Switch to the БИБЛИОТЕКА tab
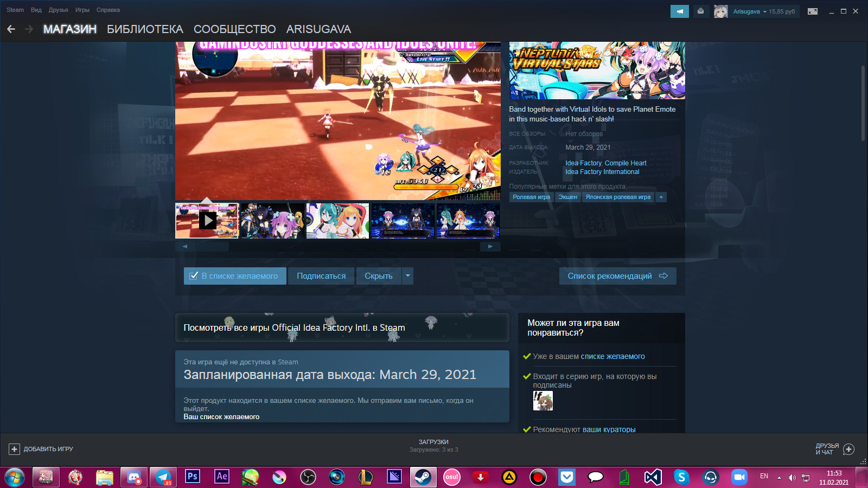 [145, 29]
